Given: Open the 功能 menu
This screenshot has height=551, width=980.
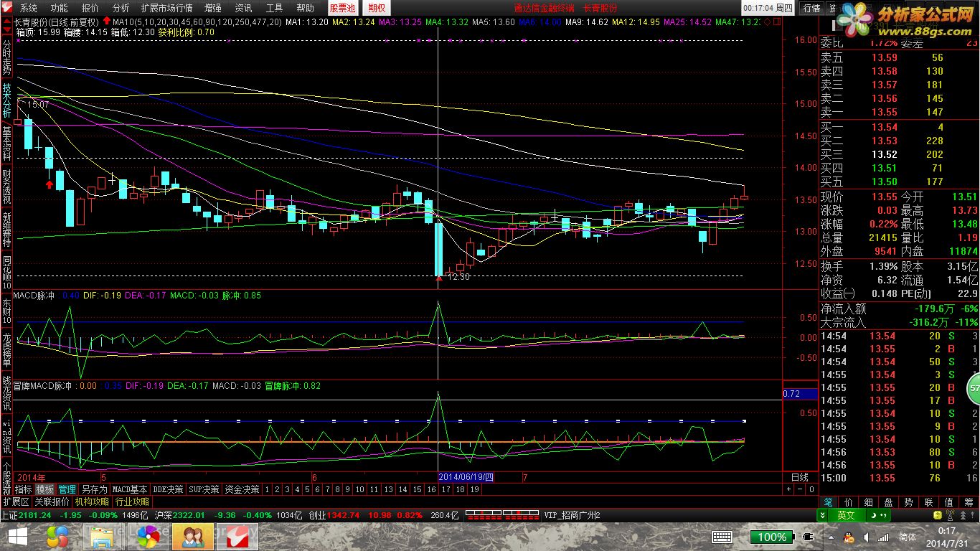Looking at the screenshot, I should [60, 8].
